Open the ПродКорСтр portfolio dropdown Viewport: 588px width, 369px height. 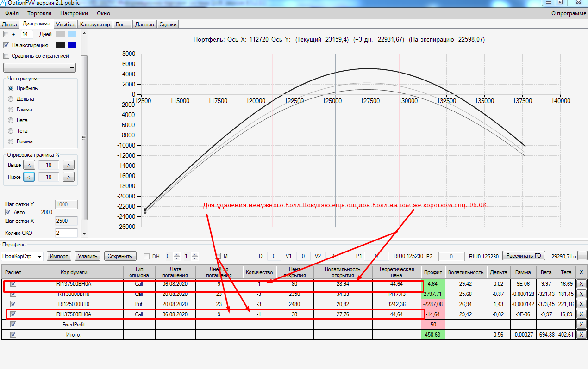click(22, 256)
